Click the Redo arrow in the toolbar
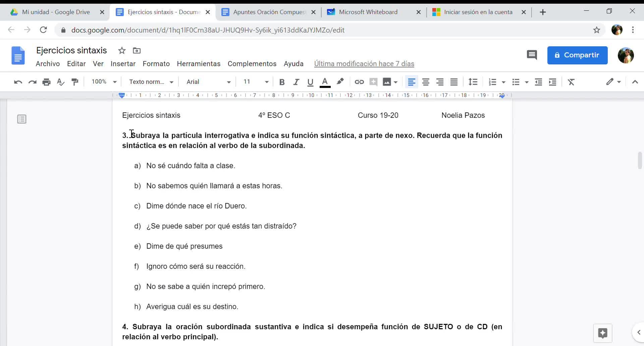This screenshot has height=346, width=644. point(32,82)
